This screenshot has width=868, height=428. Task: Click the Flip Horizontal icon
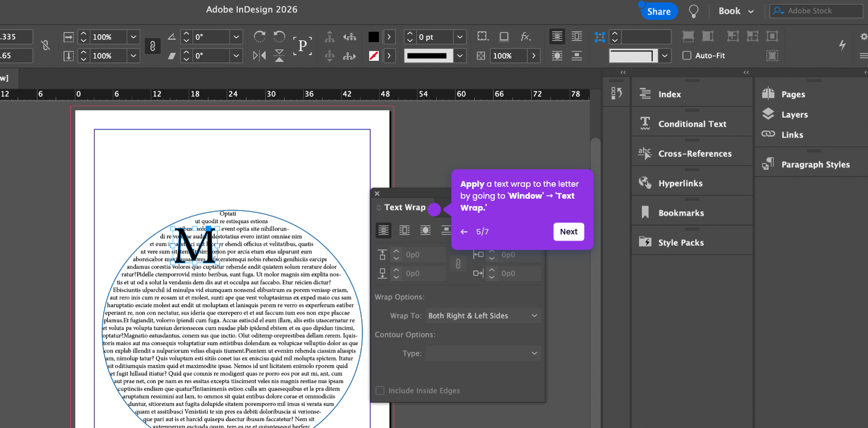click(x=260, y=56)
